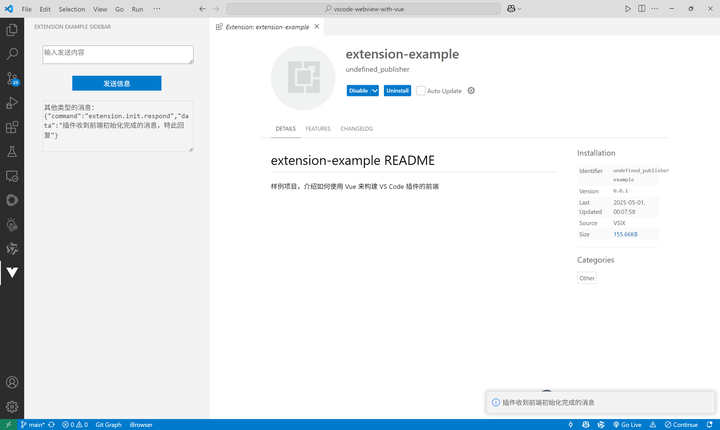Open the Extensions view in activity bar
Screen dimensions: 720x430
coord(12,127)
